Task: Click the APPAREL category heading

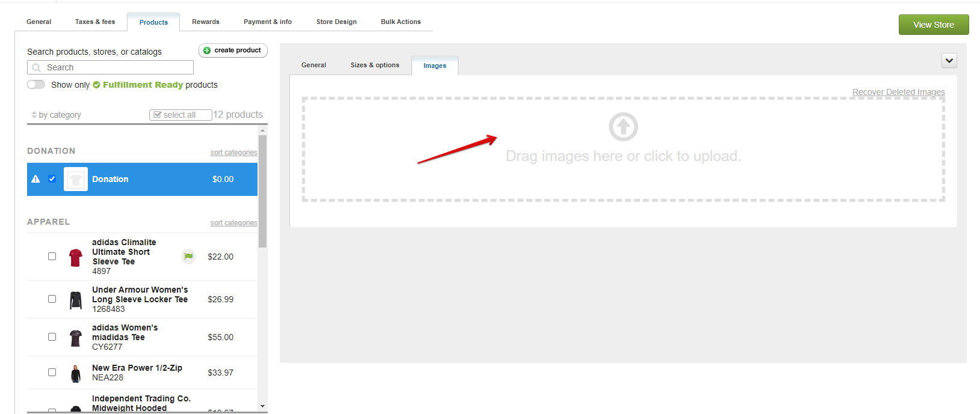Action: click(48, 222)
